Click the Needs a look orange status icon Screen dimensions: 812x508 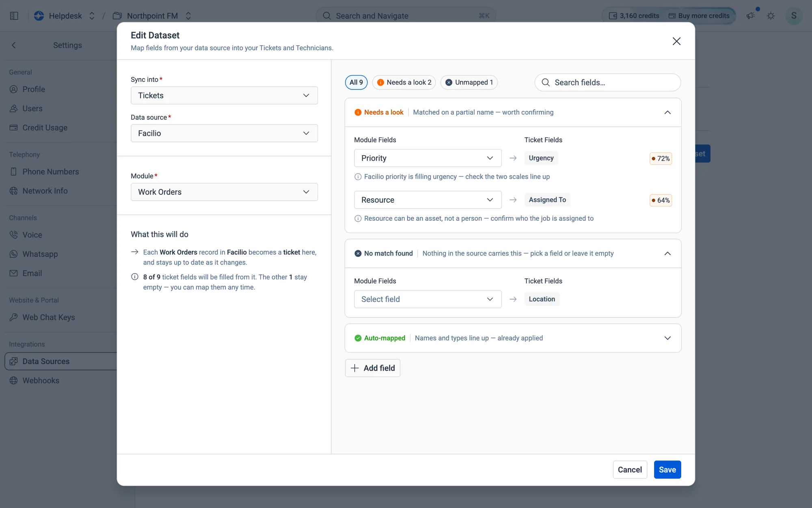tap(358, 112)
